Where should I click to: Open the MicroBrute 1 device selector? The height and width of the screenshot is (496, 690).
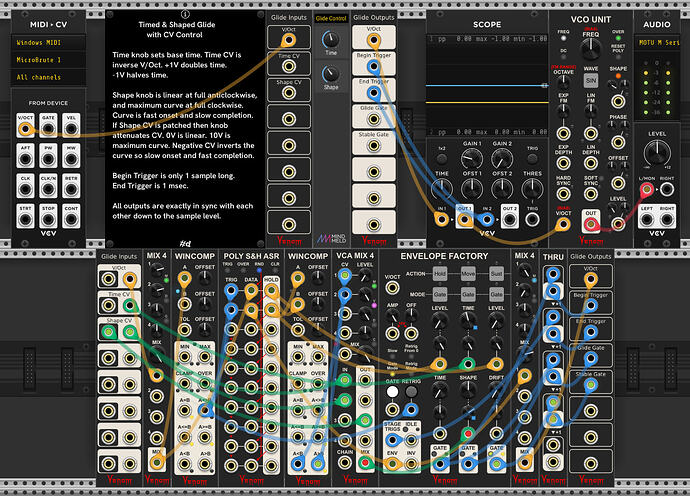click(x=48, y=60)
